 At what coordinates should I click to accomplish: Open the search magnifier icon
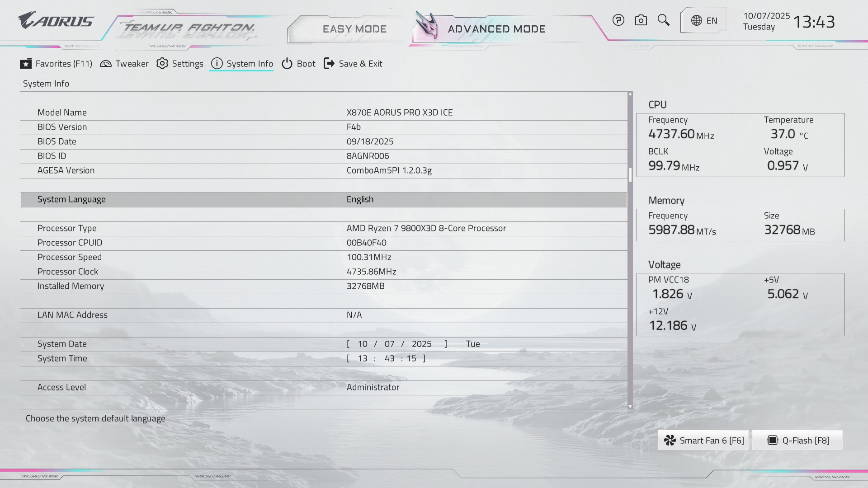coord(663,20)
